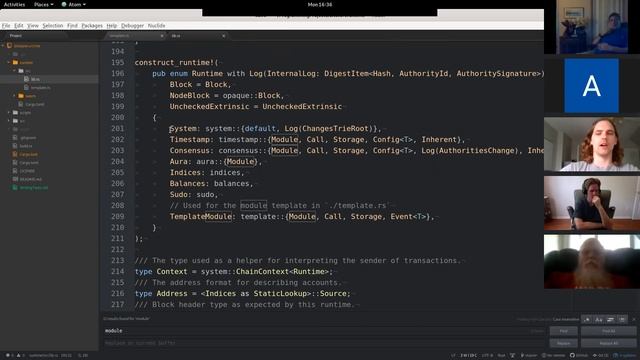Click the Cargo.lock file icon
The width and height of the screenshot is (640, 360).
(15, 154)
